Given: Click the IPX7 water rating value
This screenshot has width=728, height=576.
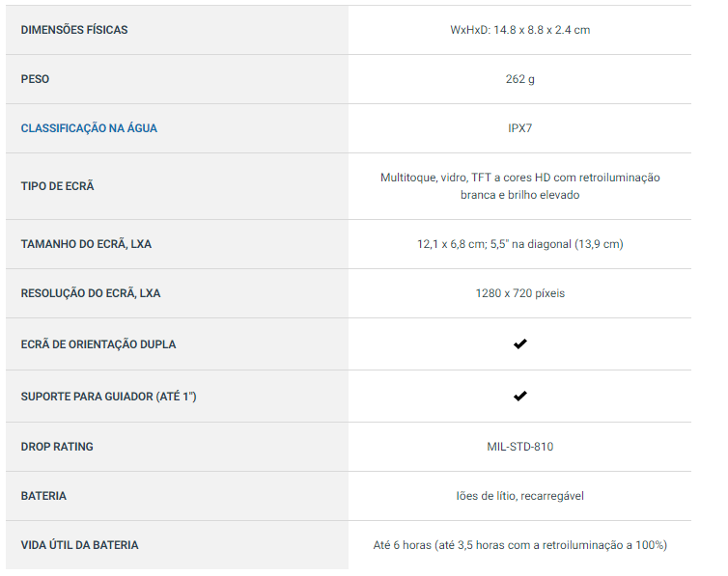Looking at the screenshot, I should click(x=519, y=128).
